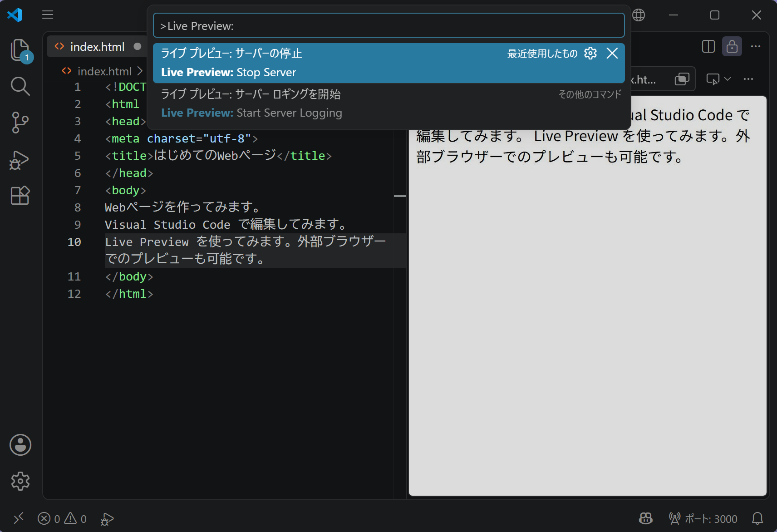Select Live Preview: Start Server Logging command
This screenshot has height=532, width=777.
(389, 103)
